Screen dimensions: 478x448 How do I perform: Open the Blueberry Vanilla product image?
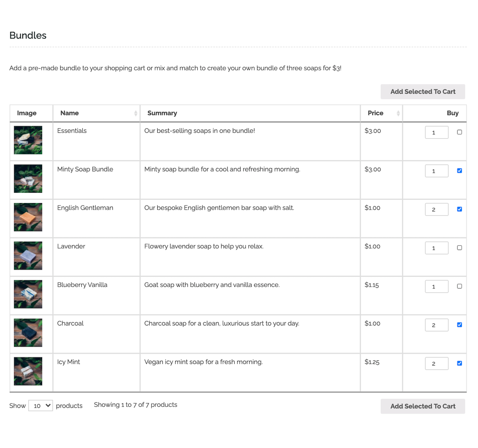(28, 294)
